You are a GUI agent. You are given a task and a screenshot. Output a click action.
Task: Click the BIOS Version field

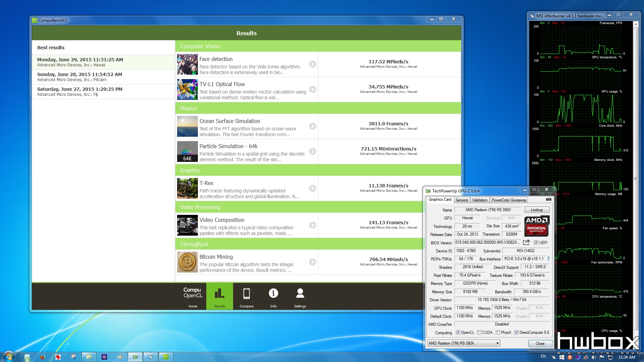[488, 242]
